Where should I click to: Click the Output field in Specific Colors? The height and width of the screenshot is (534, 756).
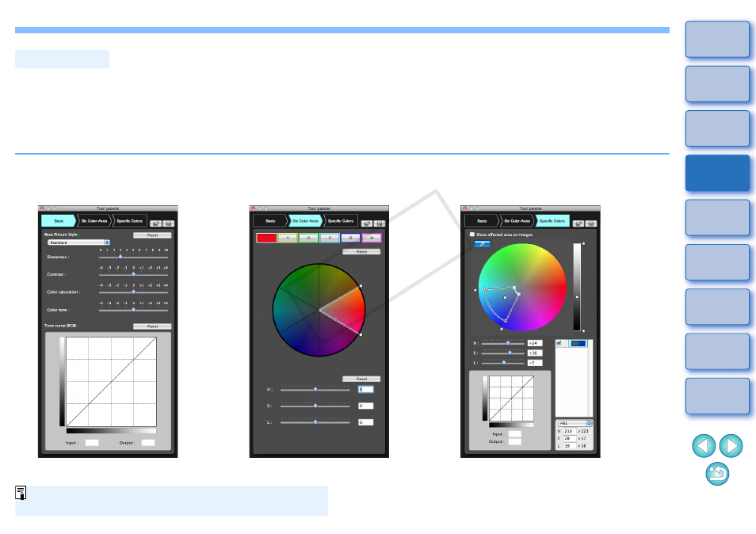pos(514,441)
